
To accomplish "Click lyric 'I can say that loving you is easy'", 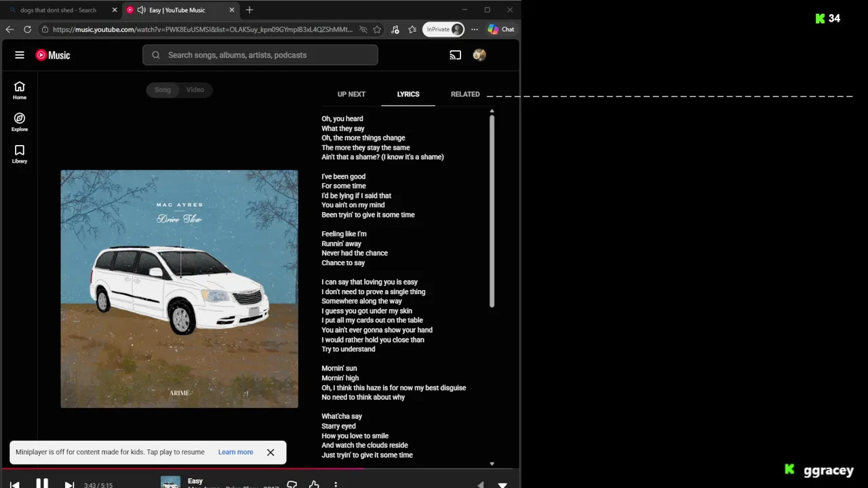I will 370,282.
